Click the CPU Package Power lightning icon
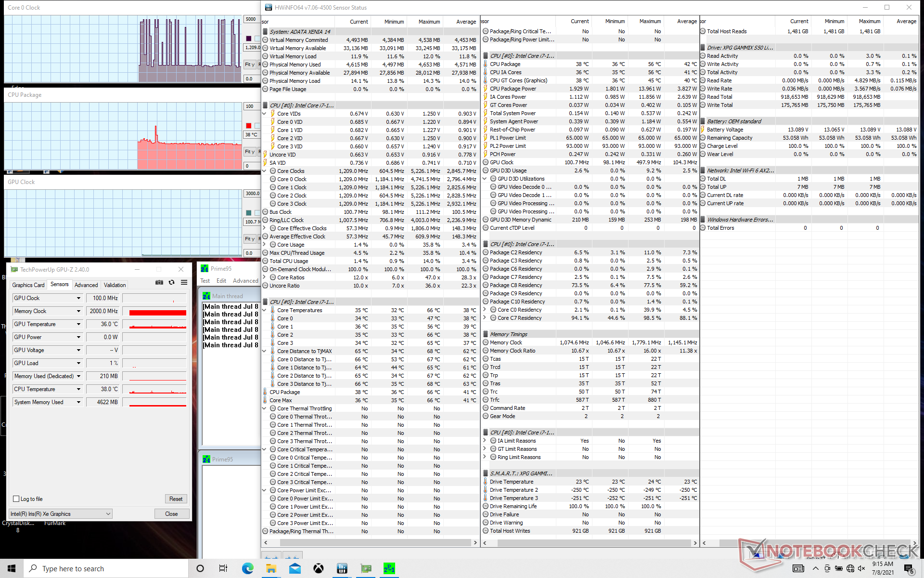 click(x=485, y=89)
